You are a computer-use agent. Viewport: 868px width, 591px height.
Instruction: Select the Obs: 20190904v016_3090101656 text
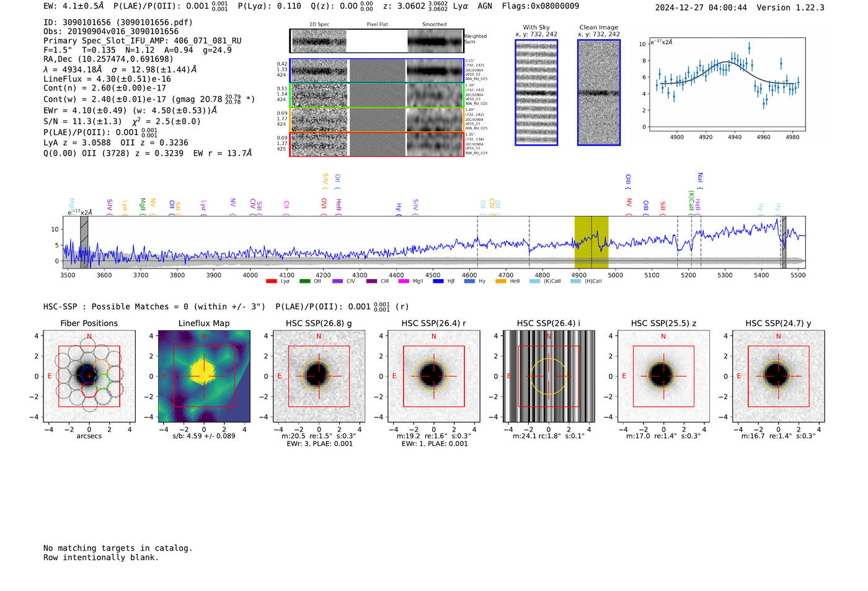coord(111,32)
